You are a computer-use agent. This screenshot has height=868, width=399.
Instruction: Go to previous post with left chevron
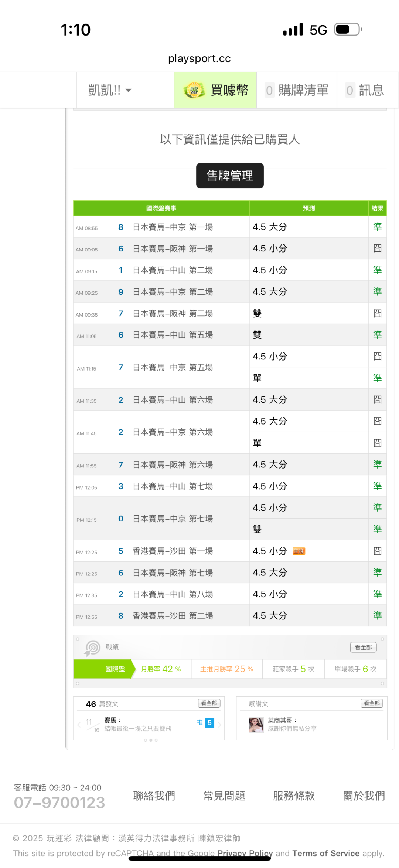(79, 725)
